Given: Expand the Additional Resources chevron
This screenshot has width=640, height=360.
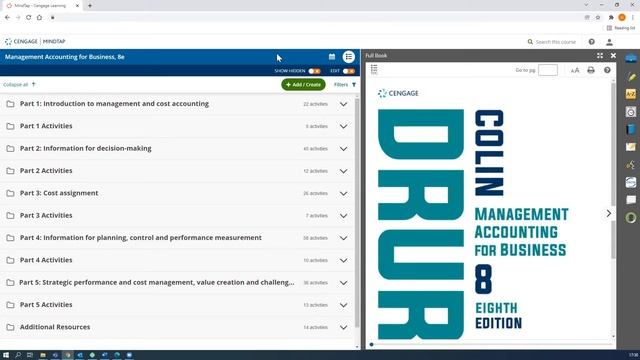Looking at the screenshot, I should (344, 327).
